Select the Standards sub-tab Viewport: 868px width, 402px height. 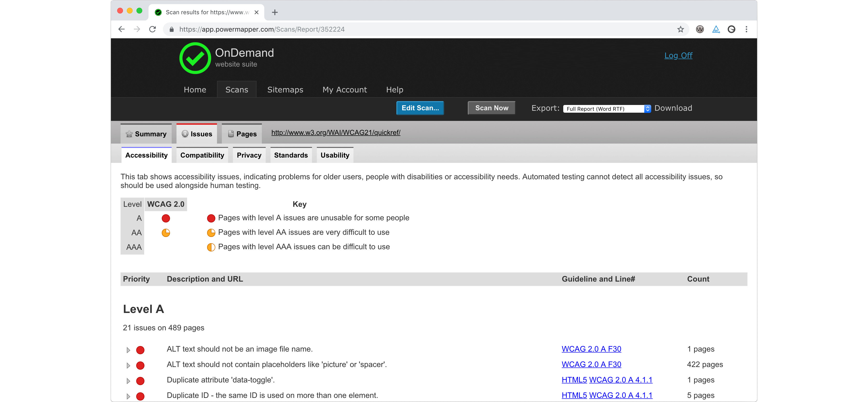[x=291, y=155]
